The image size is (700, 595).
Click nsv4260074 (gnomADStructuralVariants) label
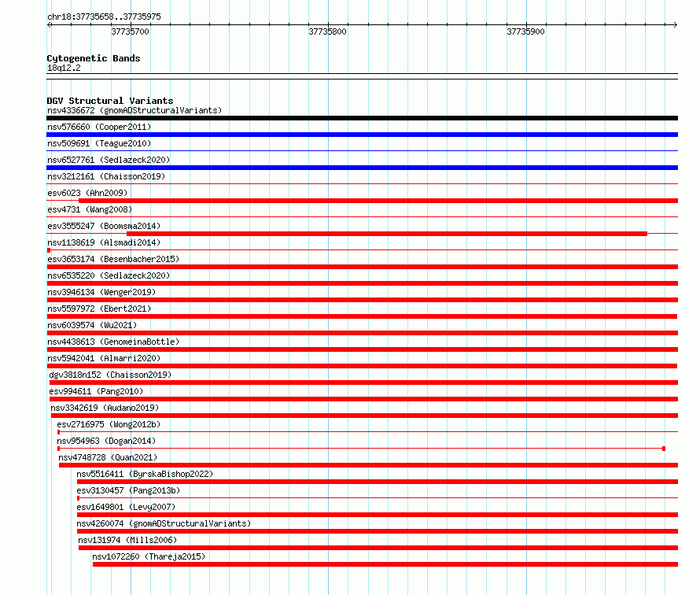[x=164, y=523]
